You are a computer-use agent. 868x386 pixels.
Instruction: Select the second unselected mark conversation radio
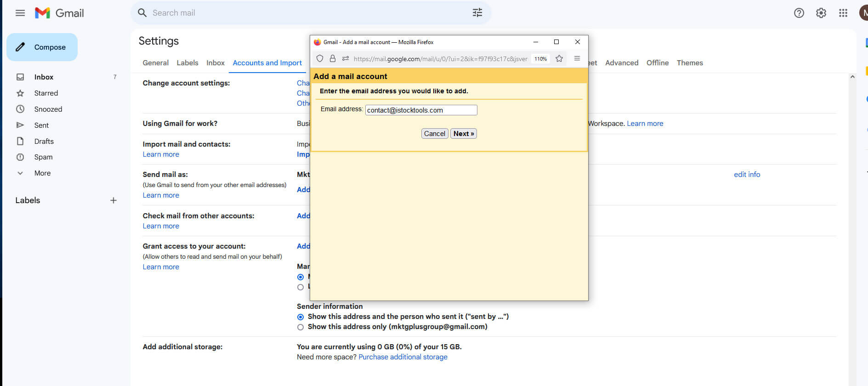(x=301, y=287)
